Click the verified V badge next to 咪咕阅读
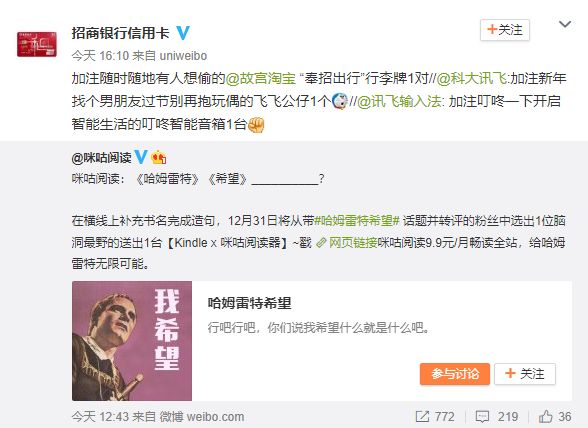588x428 pixels. [141, 157]
